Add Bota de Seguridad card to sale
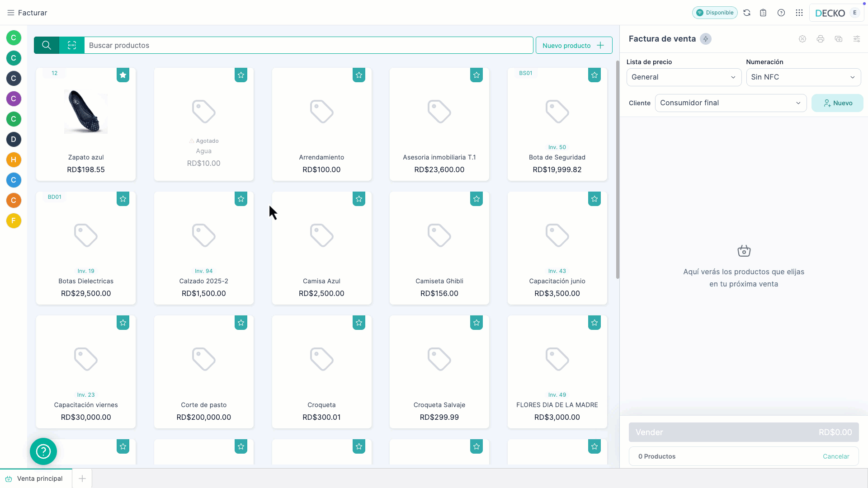Screen dimensions: 868x488 557,124
